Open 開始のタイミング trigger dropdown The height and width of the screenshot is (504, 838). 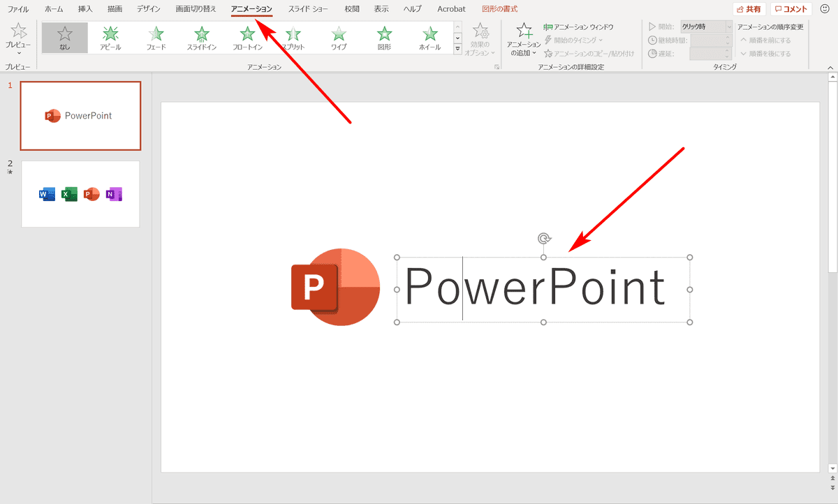(573, 40)
